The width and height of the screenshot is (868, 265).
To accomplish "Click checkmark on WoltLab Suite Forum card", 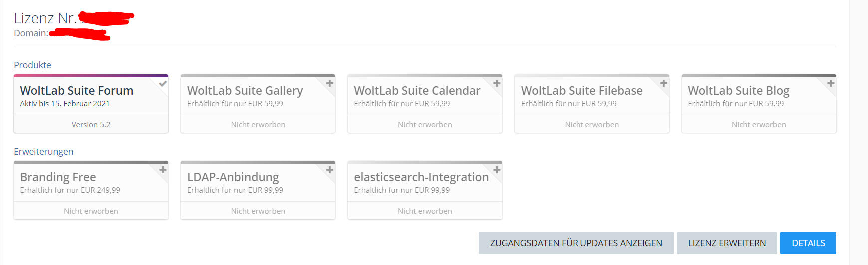I will click(163, 84).
